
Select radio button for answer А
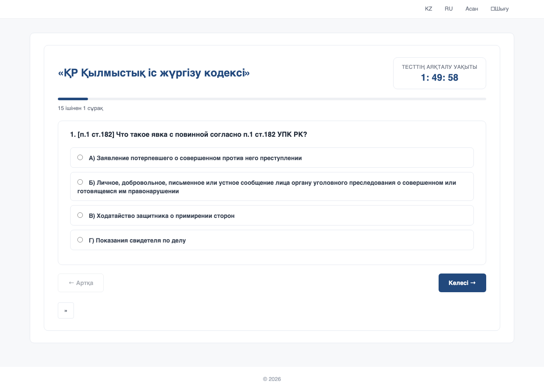click(x=80, y=158)
